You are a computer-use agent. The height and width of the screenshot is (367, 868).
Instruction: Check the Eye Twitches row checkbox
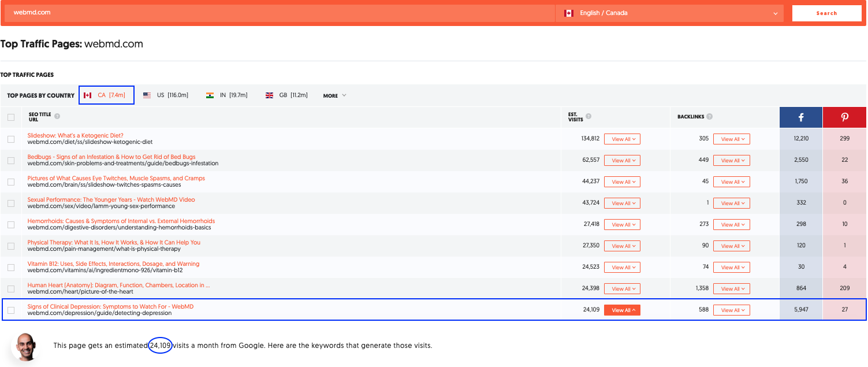(11, 182)
